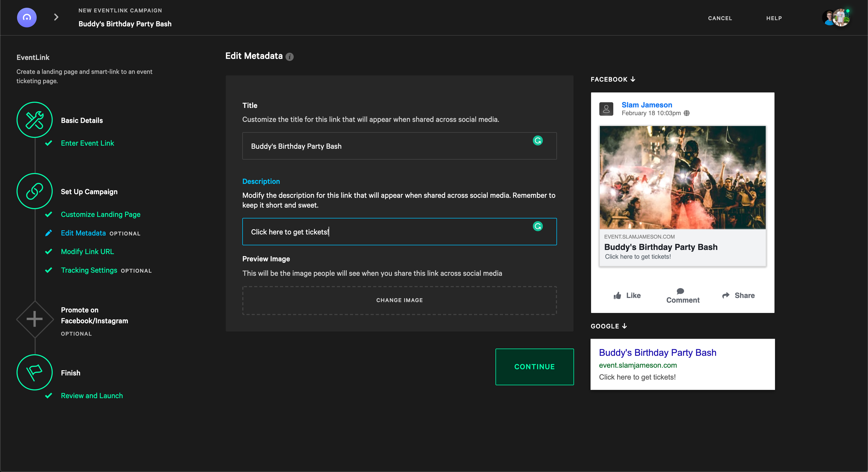Image resolution: width=868 pixels, height=472 pixels.
Task: Click checkmark beside Enter Event Link
Action: [x=49, y=143]
